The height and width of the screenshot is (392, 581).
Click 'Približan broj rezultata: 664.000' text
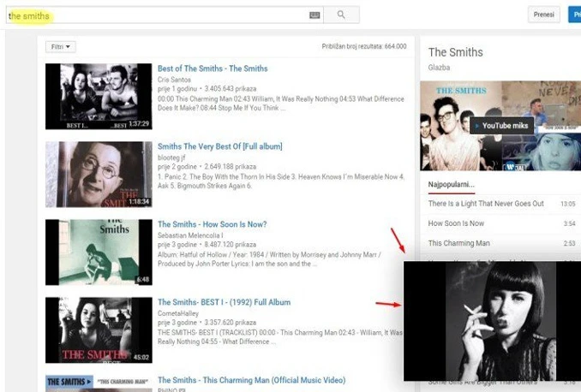364,46
